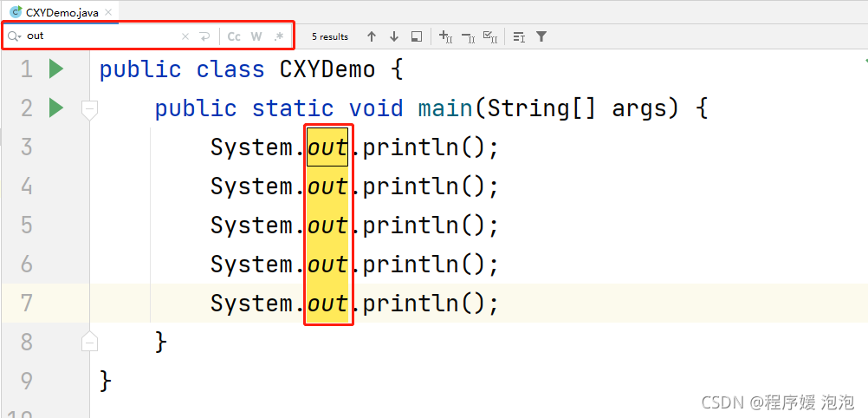Image resolution: width=868 pixels, height=418 pixels.
Task: Click 'args' parameter on line 2
Action: point(638,109)
